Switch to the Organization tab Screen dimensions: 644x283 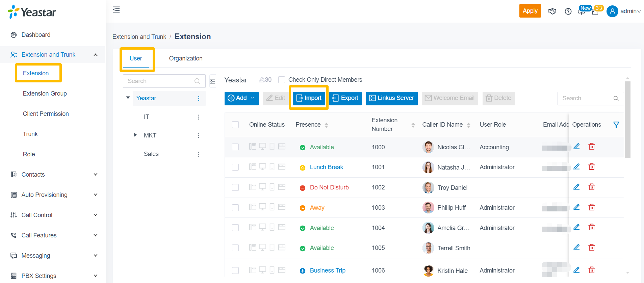[x=186, y=58]
